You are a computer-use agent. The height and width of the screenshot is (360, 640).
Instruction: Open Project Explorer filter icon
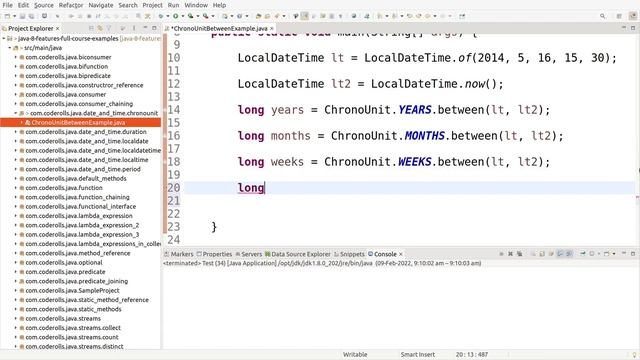[x=109, y=28]
